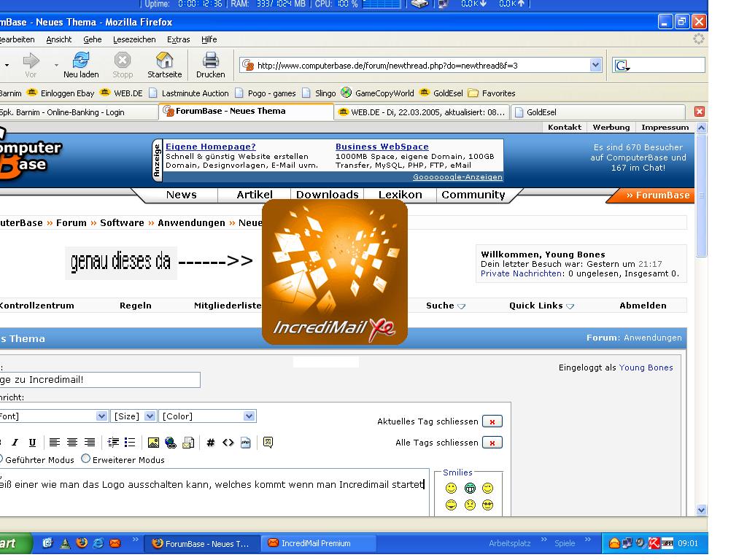Open the Hilfe menu
The image size is (747, 560).
pos(209,39)
